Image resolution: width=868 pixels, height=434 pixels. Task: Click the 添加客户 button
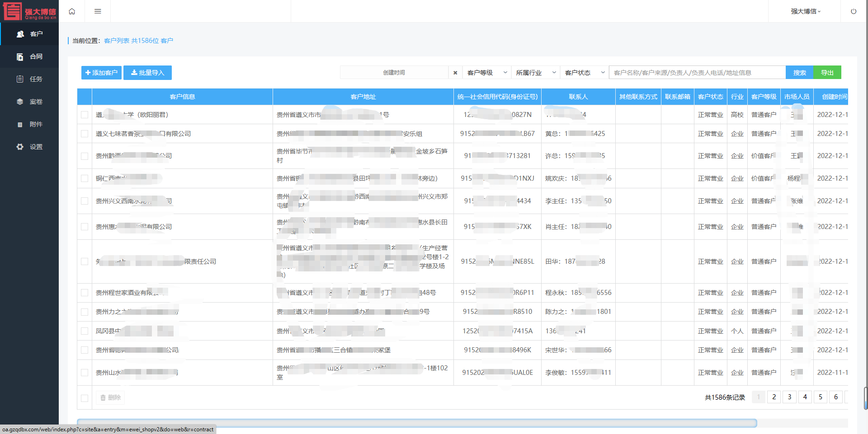coord(101,73)
